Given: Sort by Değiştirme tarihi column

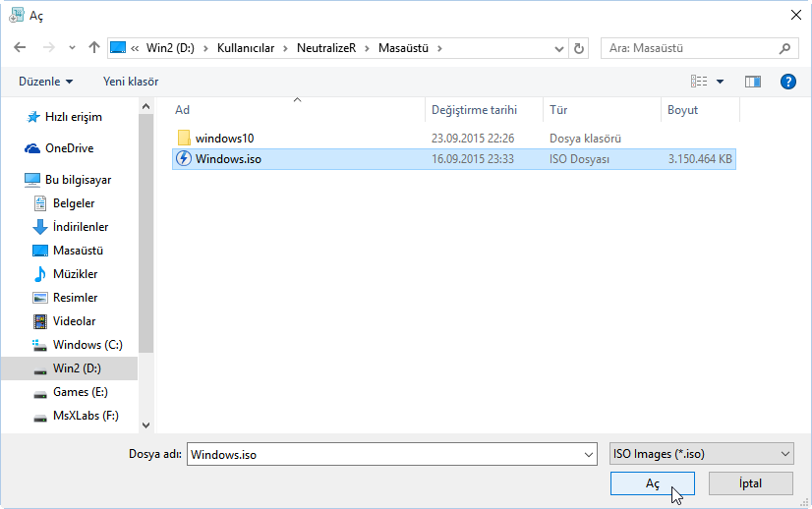Looking at the screenshot, I should tap(485, 110).
